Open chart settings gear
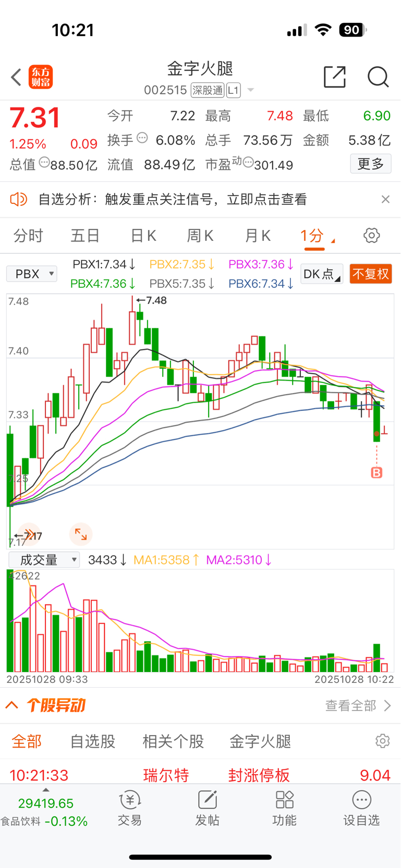Viewport: 401px width, 868px height. pos(372,235)
